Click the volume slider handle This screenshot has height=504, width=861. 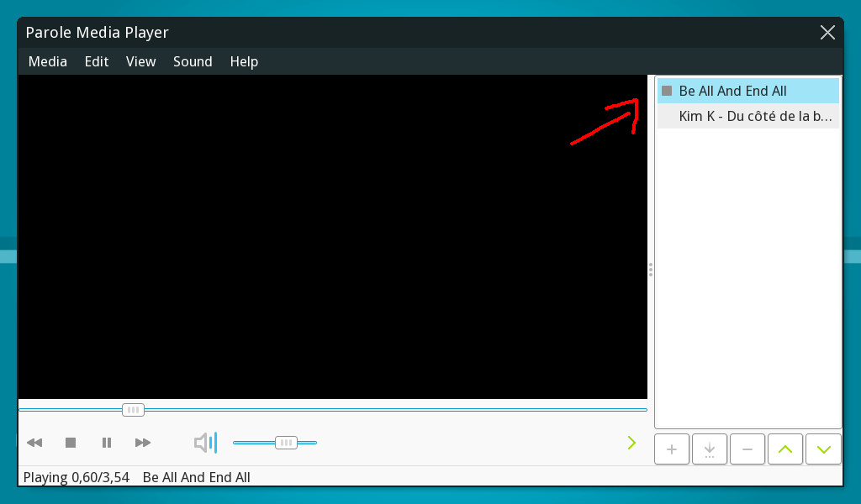pos(286,443)
